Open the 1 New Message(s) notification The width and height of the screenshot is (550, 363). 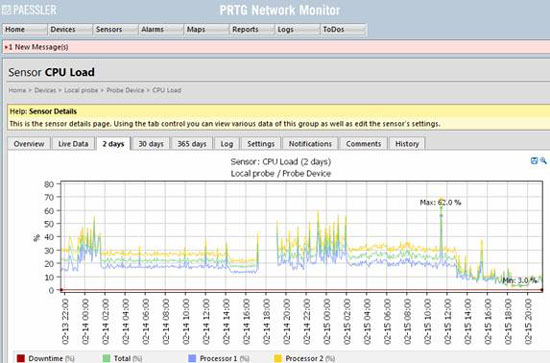[x=37, y=47]
